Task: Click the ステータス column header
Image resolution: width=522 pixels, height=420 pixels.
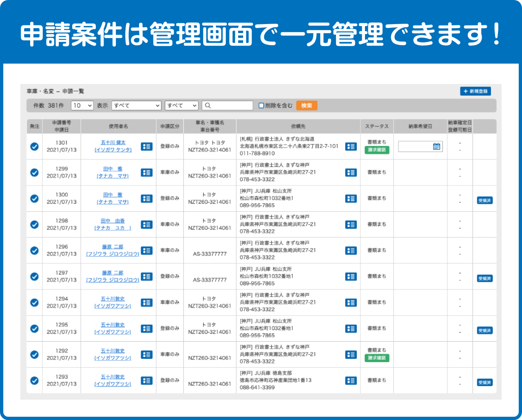Action: click(x=377, y=126)
